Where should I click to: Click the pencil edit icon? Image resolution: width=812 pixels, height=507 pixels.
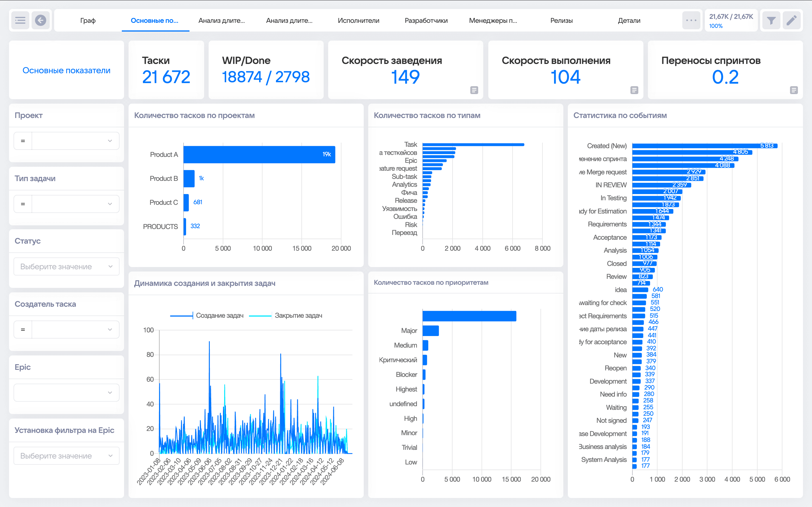point(791,21)
